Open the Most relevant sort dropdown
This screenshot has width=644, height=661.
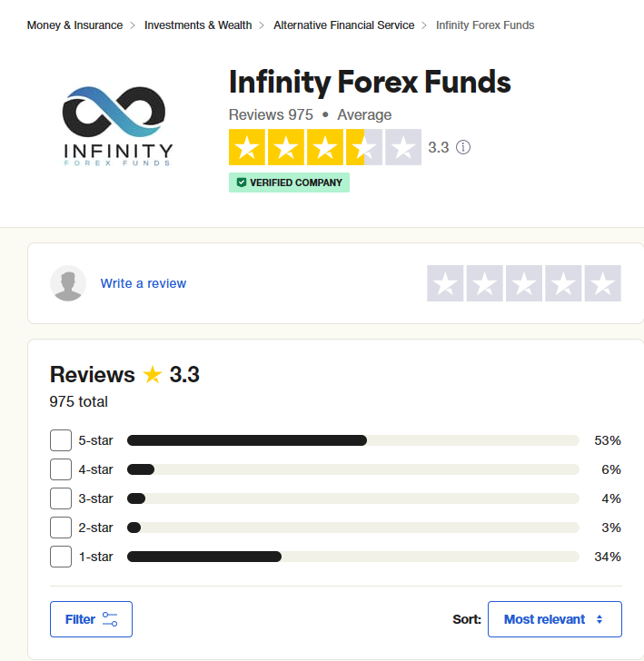[555, 619]
